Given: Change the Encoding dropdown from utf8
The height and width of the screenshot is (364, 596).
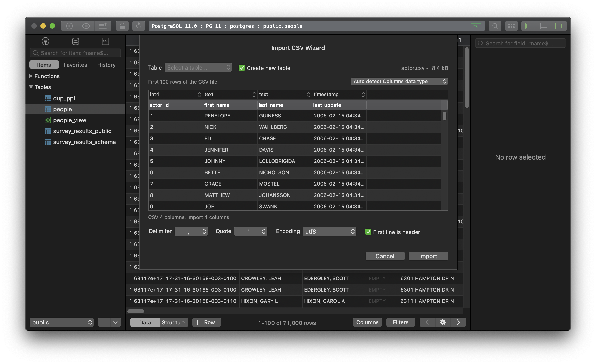Looking at the screenshot, I should (329, 231).
